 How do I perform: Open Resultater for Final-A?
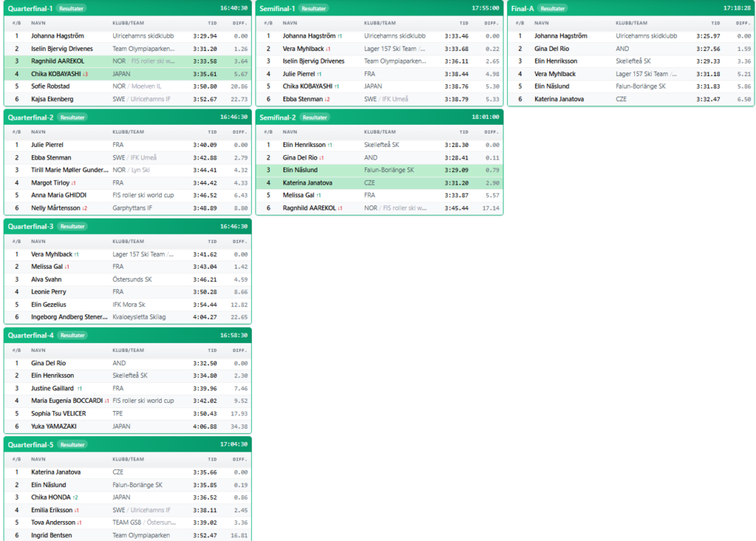click(x=552, y=8)
